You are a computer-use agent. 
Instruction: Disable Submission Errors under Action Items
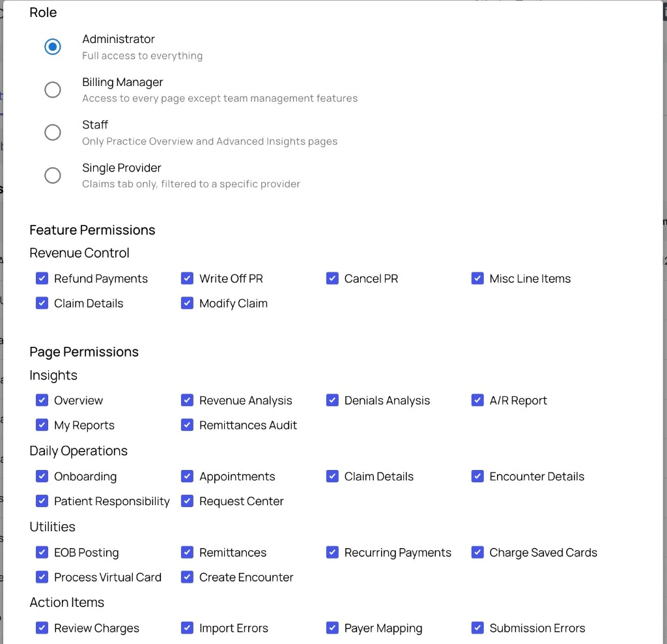tap(477, 627)
